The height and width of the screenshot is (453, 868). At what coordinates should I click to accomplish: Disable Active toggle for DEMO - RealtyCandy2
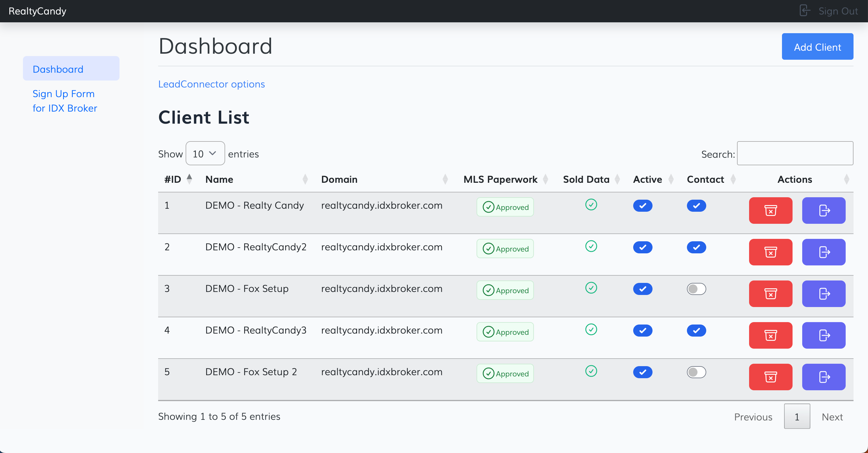click(642, 247)
